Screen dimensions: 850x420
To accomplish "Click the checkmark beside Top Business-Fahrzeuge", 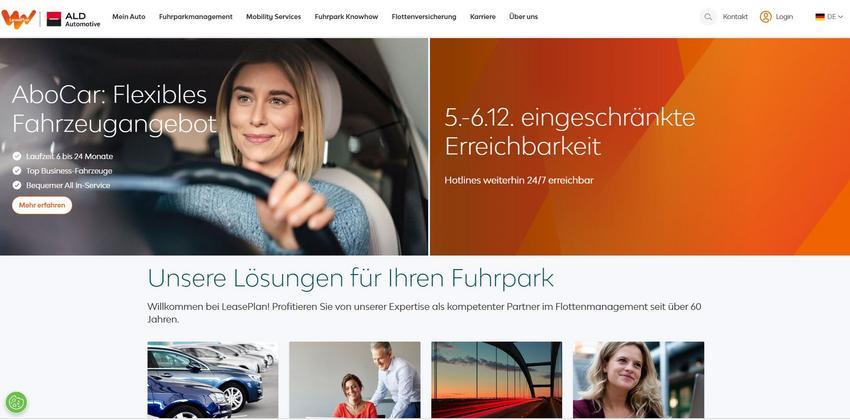I will (x=17, y=171).
